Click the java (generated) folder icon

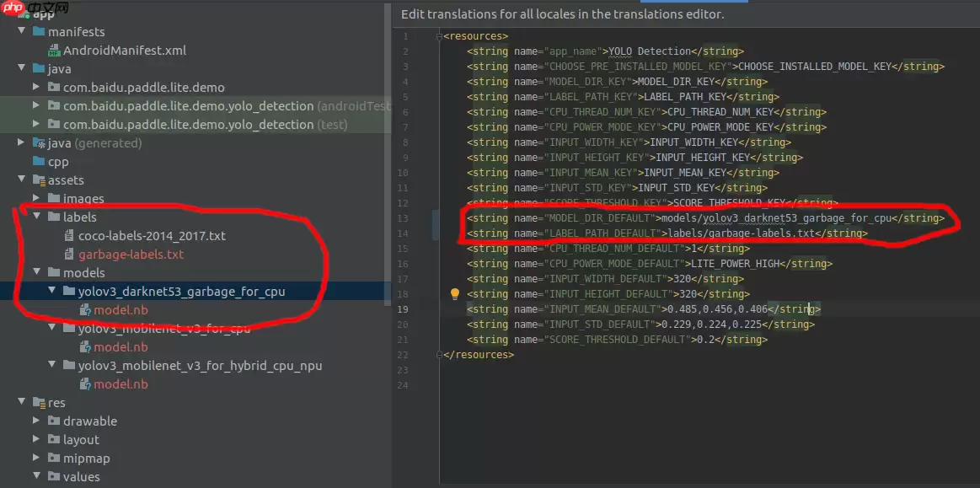(39, 143)
